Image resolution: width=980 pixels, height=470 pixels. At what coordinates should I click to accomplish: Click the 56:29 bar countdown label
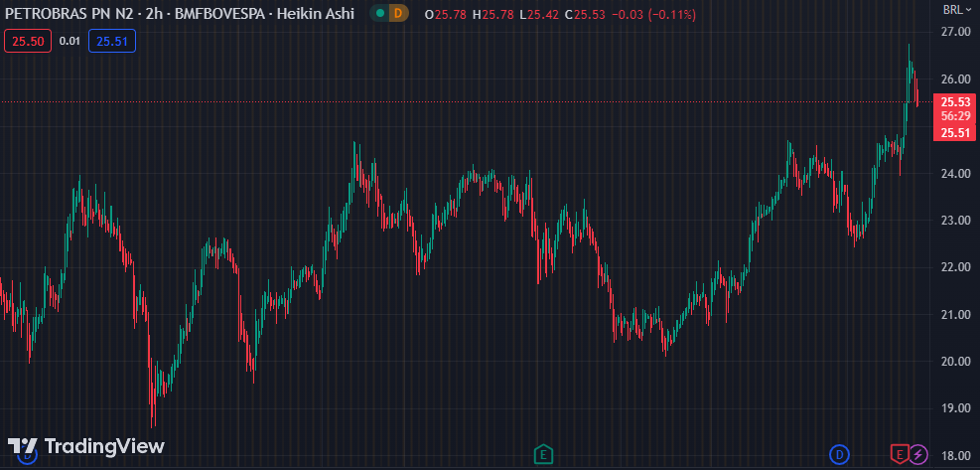pos(955,116)
